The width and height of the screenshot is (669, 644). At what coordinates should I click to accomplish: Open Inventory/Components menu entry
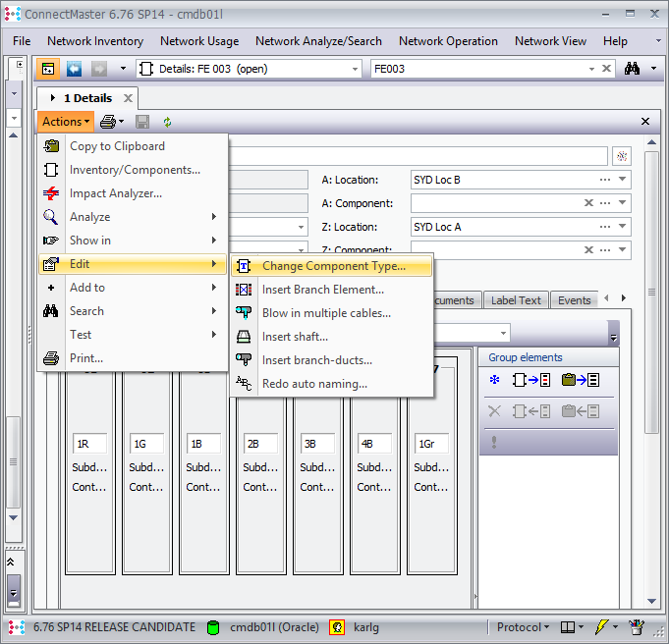point(133,170)
